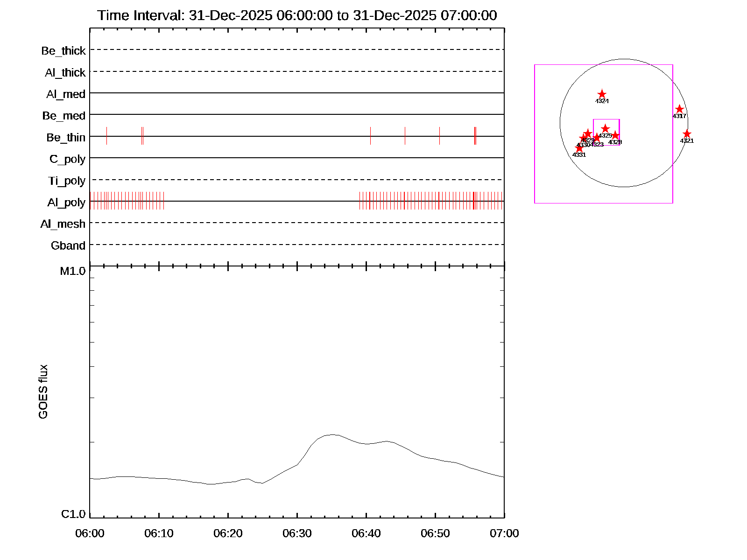
Task: Click the M1.0 flux axis label
Action: point(73,271)
